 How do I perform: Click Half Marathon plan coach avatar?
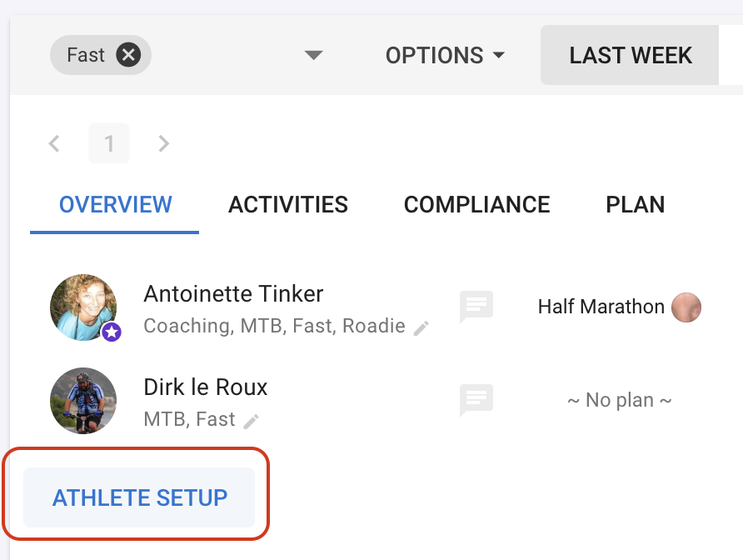pyautogui.click(x=686, y=307)
